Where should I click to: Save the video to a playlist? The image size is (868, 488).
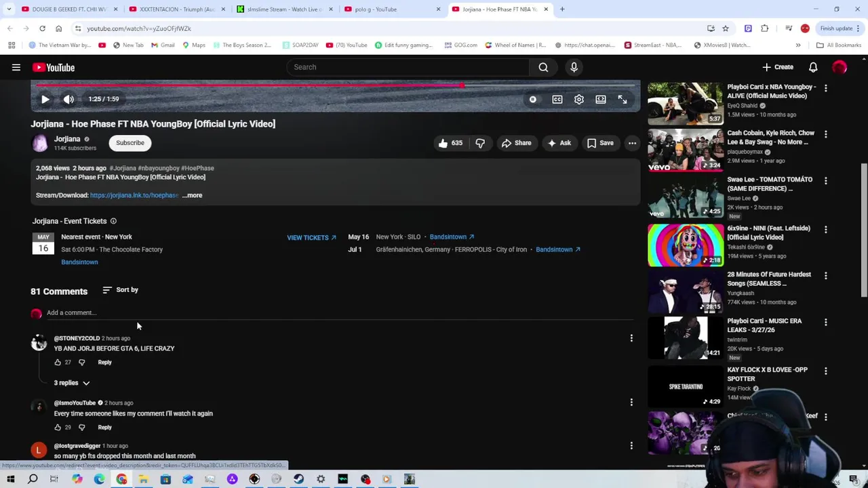(x=600, y=143)
